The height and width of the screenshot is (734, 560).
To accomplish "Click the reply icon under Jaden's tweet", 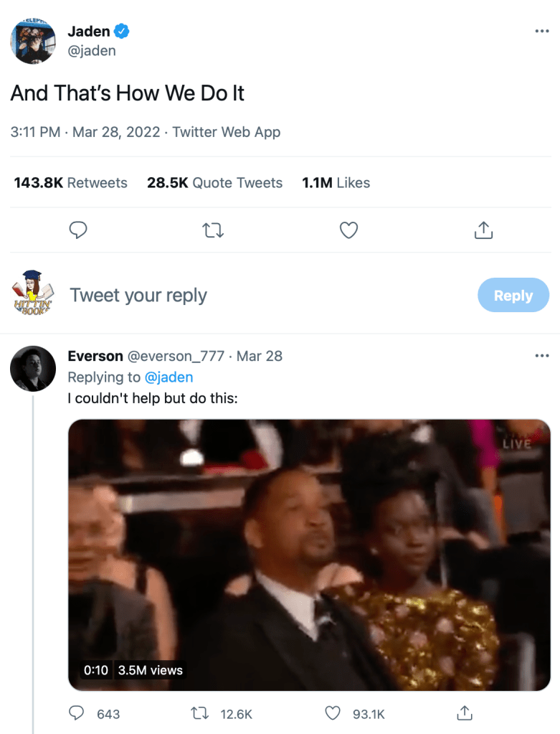I will pyautogui.click(x=78, y=230).
